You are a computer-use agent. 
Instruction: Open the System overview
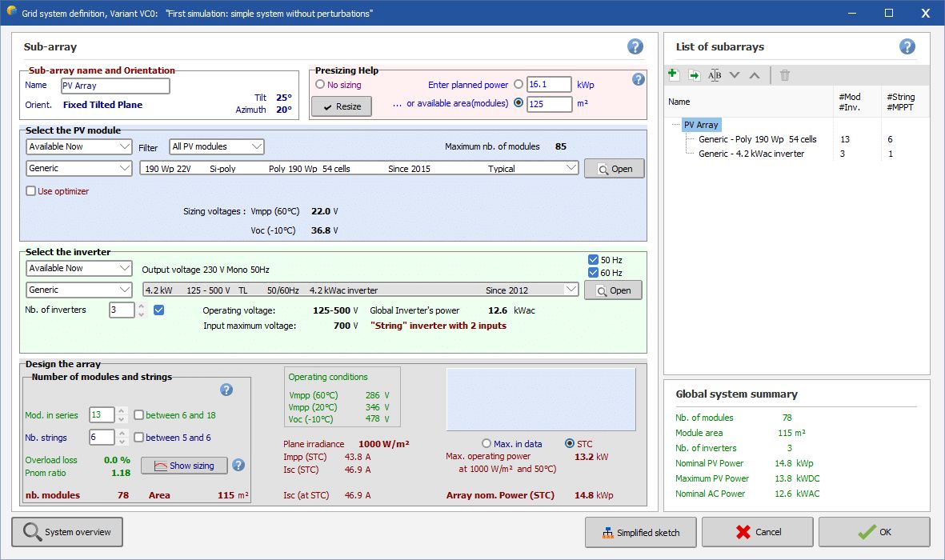tap(67, 532)
